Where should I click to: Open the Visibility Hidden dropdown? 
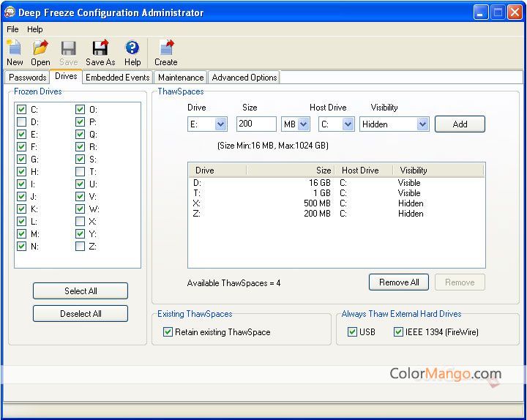(422, 124)
